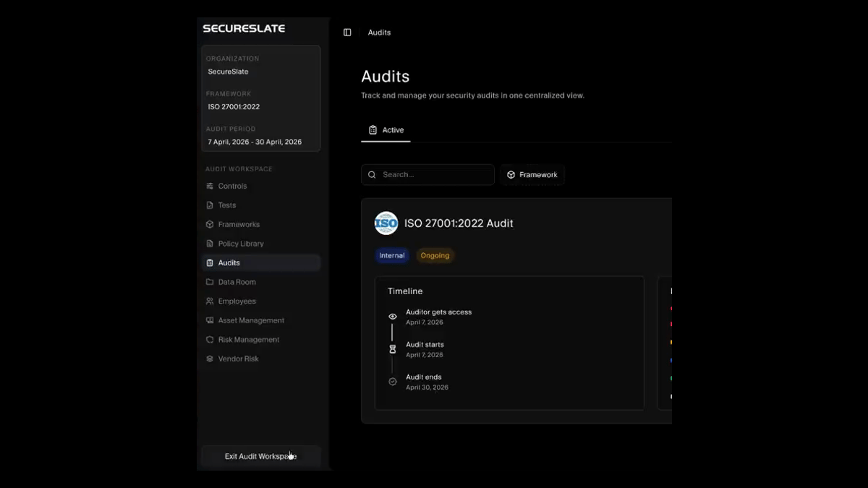The width and height of the screenshot is (868, 488).
Task: Click the April 30, 2026 end date
Action: click(427, 388)
